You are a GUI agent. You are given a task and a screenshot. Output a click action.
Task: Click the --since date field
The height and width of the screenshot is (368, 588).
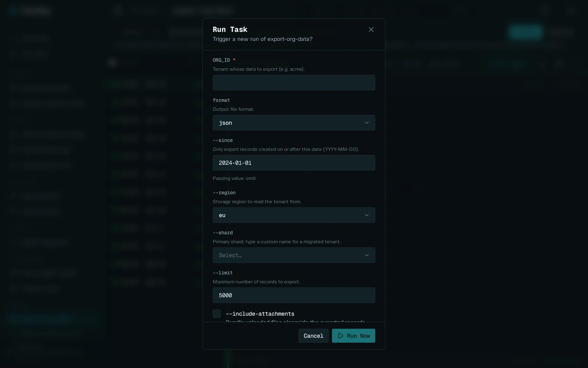tap(294, 163)
